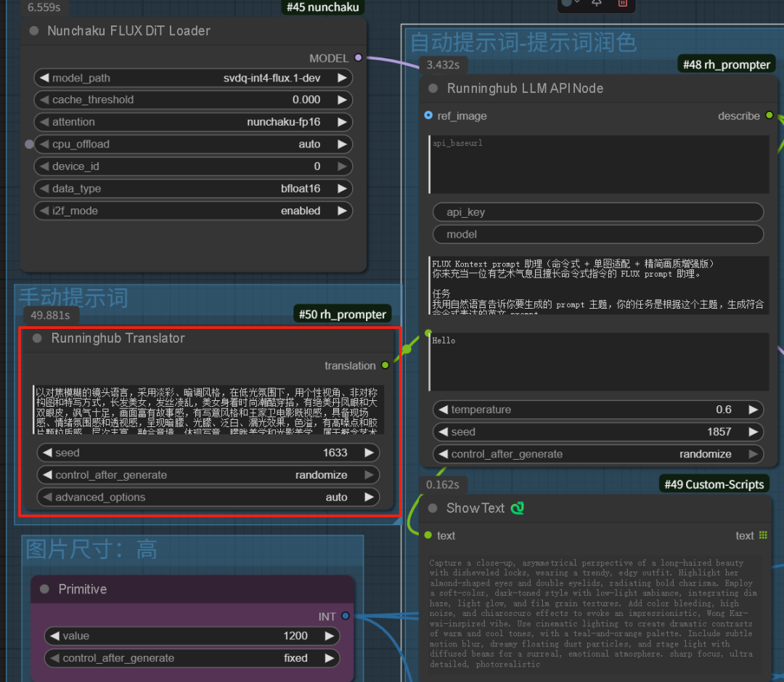Click the Hello text area input connector
The image size is (784, 682).
coord(428,333)
